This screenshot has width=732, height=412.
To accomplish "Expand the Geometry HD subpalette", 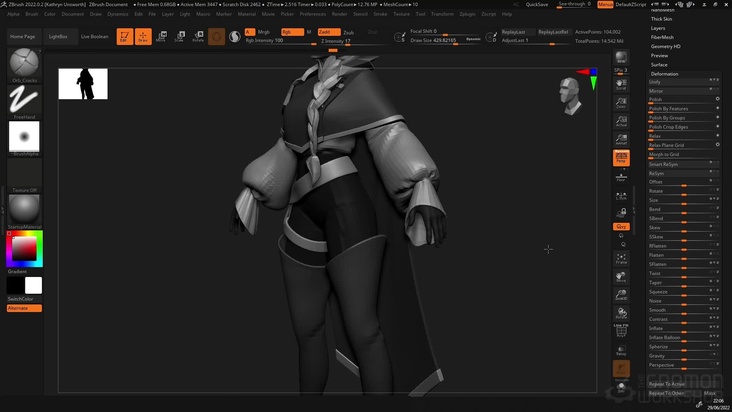I will (666, 46).
